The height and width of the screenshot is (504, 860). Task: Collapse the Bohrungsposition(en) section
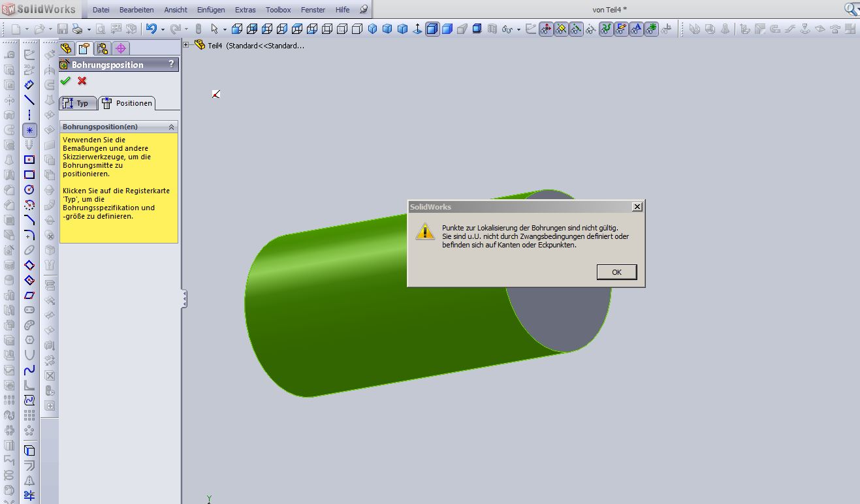pos(171,127)
